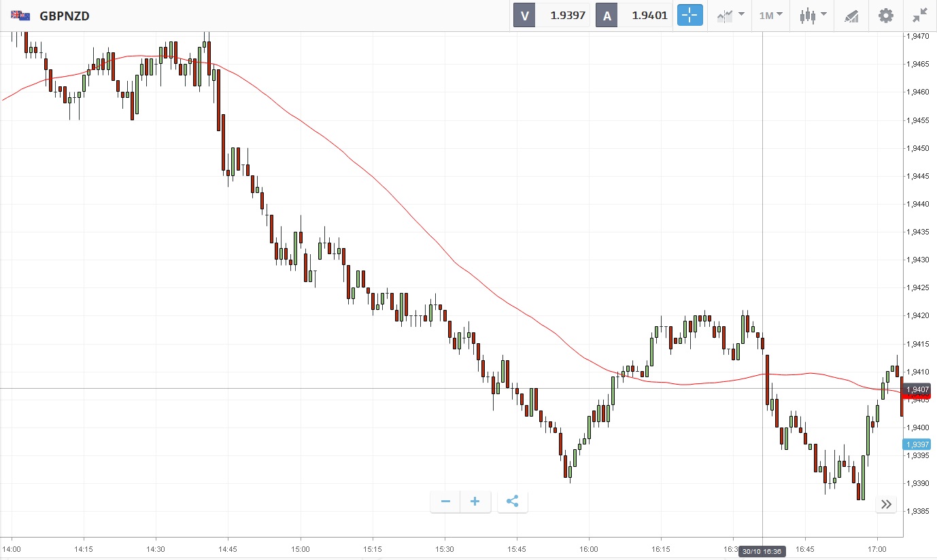Click the 1,9407 crosshair price label
The image size is (937, 560).
[917, 389]
